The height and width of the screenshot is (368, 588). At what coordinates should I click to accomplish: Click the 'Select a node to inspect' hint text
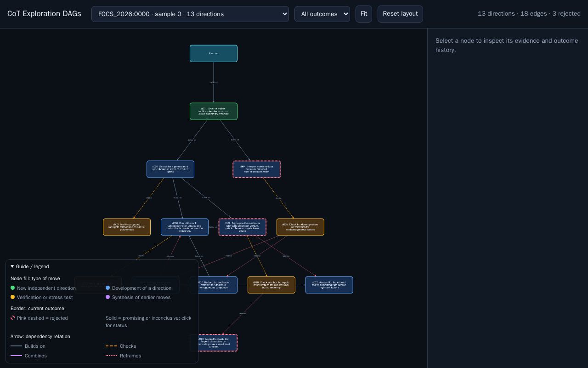tap(507, 45)
